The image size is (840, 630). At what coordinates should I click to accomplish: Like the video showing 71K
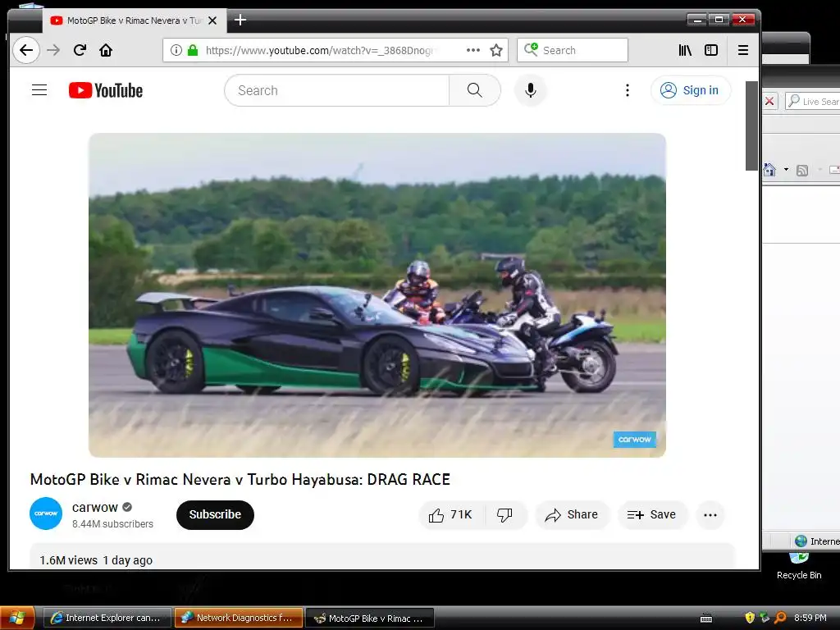point(451,515)
